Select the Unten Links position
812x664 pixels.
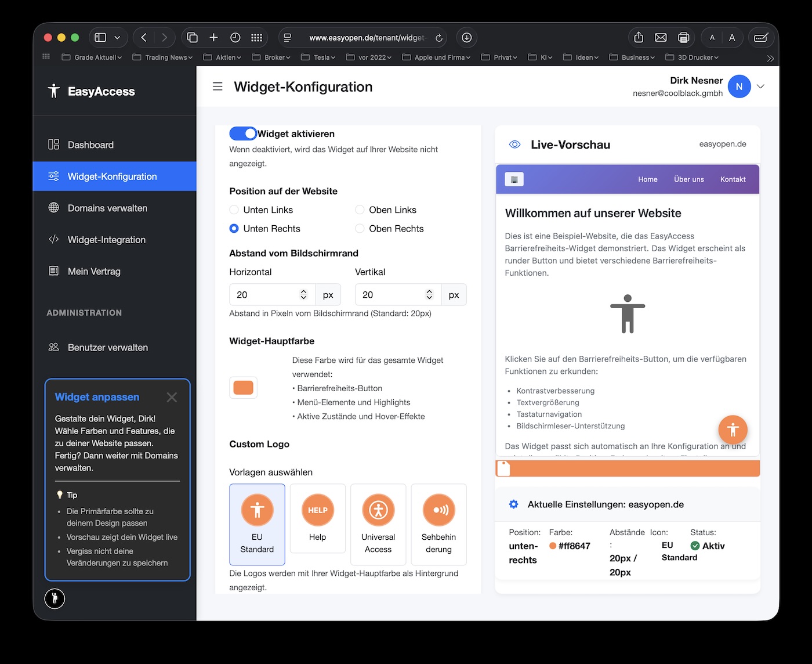[x=234, y=210]
